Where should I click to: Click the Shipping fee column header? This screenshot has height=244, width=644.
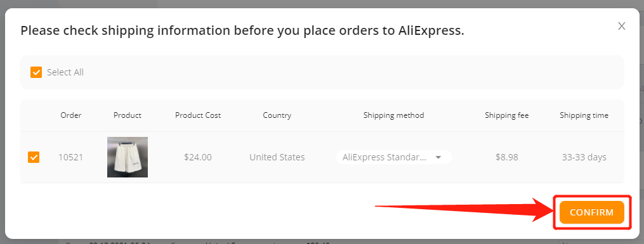507,115
